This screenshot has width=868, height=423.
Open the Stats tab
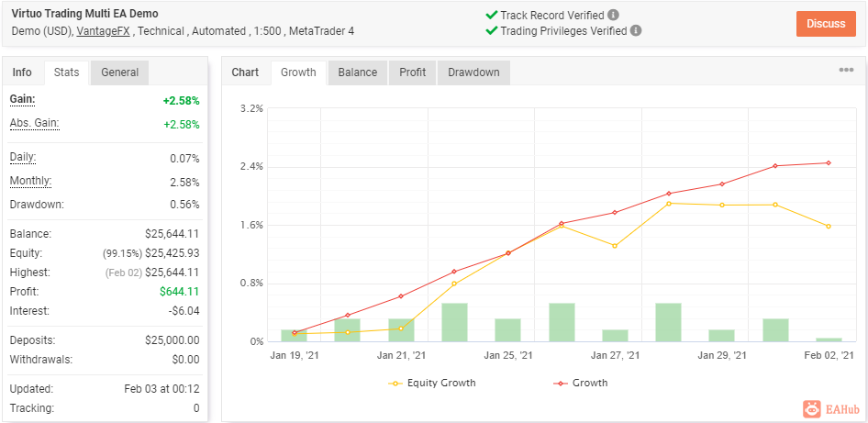pos(66,72)
